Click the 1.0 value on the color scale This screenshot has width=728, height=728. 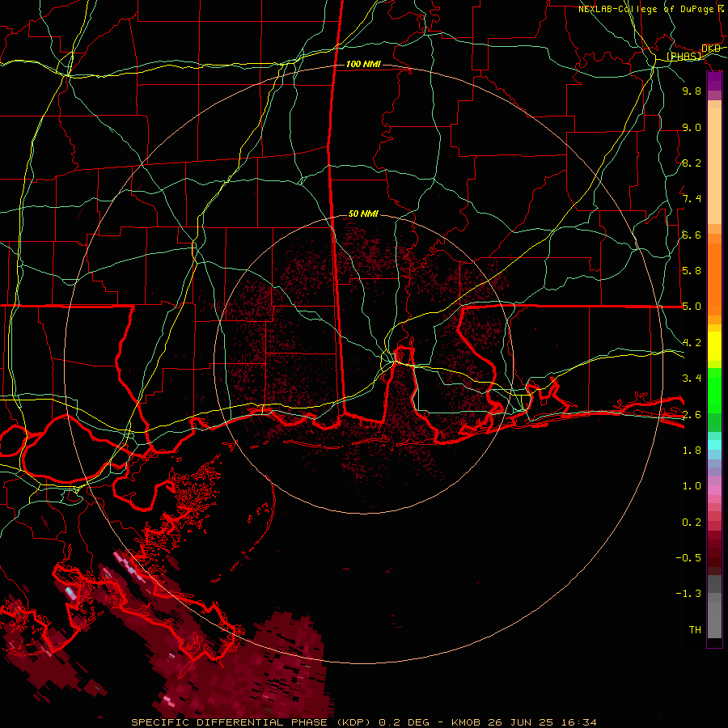(692, 486)
